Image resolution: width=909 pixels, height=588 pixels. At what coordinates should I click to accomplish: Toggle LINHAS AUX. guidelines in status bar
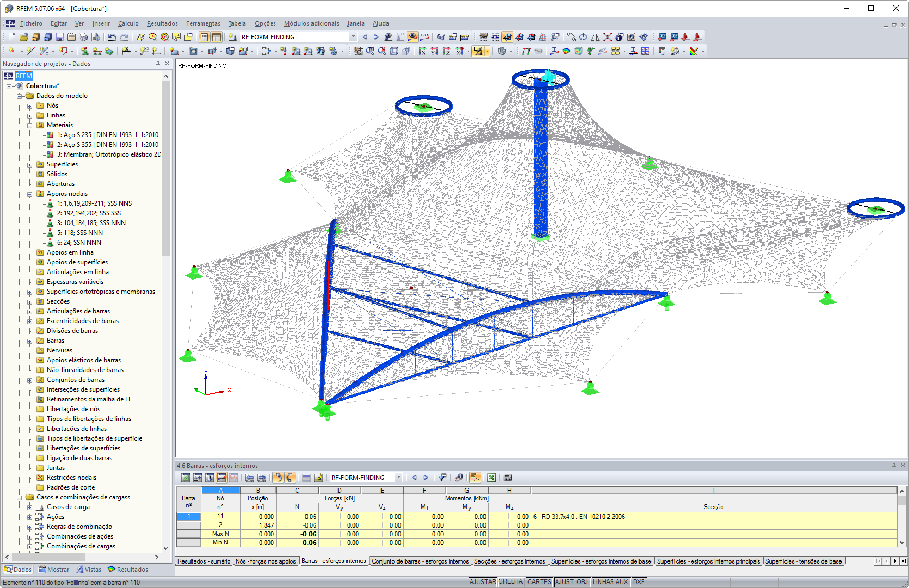[611, 582]
